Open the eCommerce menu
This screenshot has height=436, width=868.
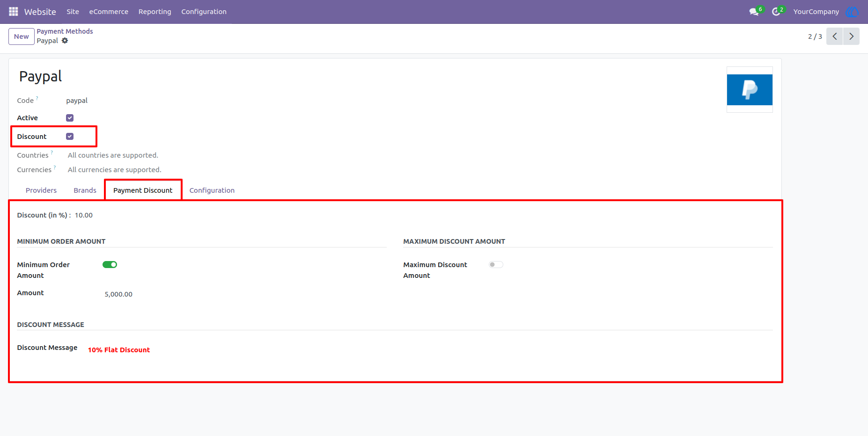pyautogui.click(x=109, y=12)
